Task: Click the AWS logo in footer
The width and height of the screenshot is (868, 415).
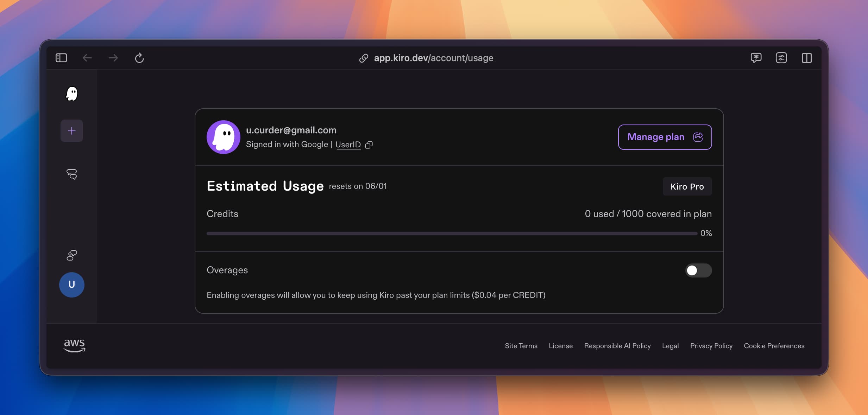Action: pyautogui.click(x=74, y=345)
